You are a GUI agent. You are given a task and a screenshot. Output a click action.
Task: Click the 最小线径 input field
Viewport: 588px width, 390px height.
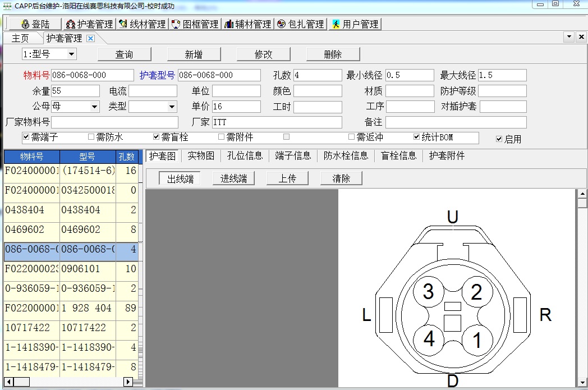(x=410, y=75)
